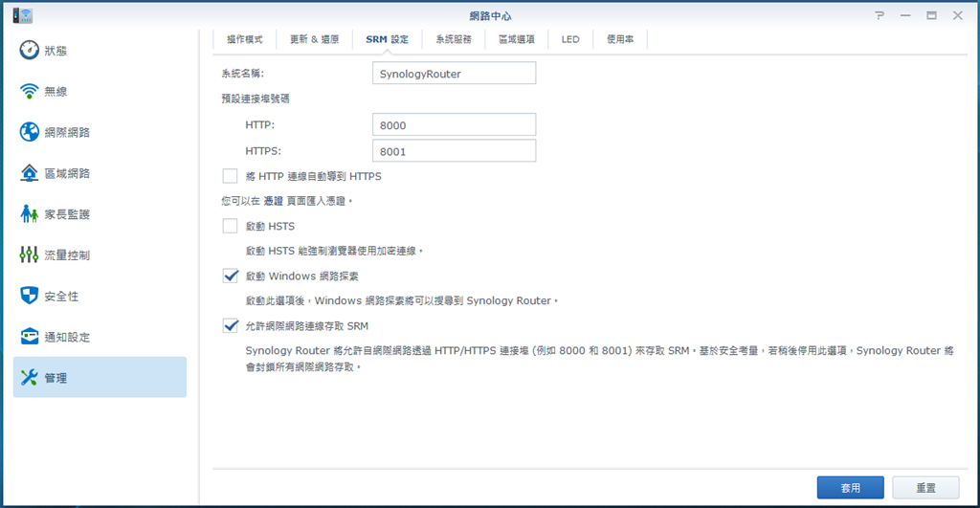Click the 預設連接埠號碼 heading text
This screenshot has width=980, height=508.
(255, 99)
